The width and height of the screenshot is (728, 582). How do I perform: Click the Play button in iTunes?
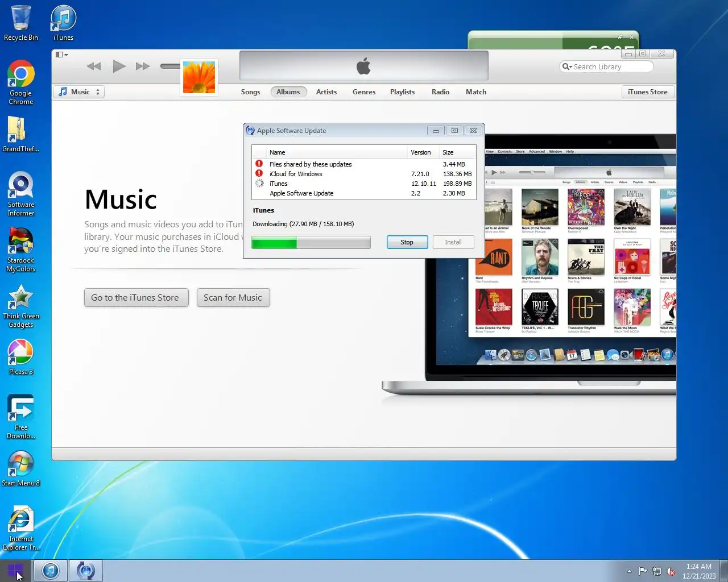[x=119, y=66]
